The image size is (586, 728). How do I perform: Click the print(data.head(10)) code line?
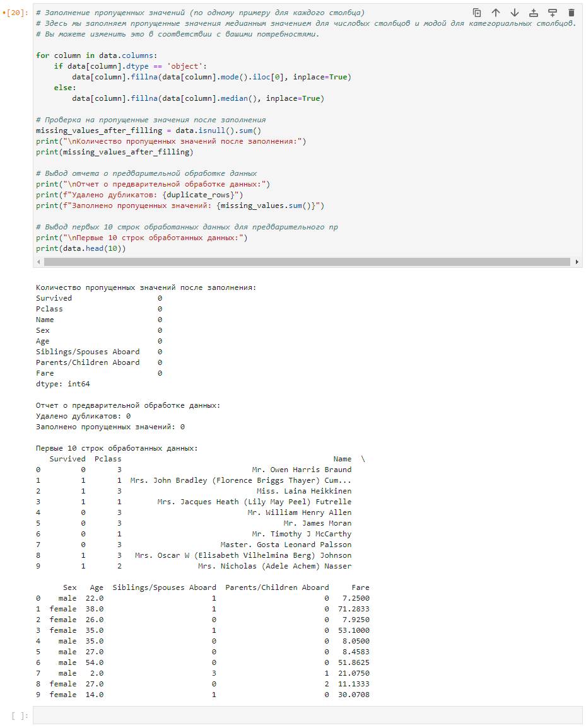pos(81,248)
